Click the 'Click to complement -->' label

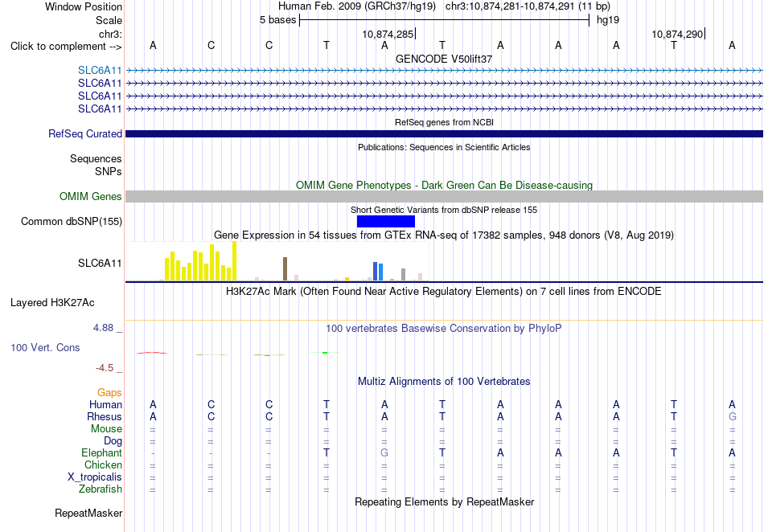[66, 47]
